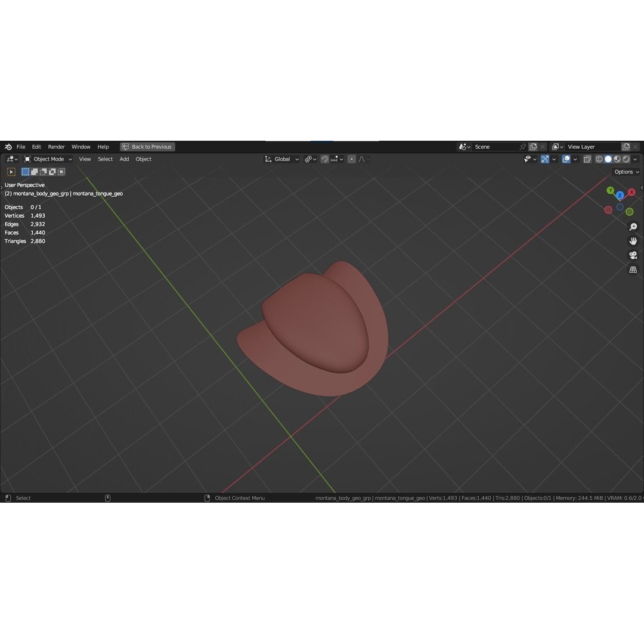Open the object type visibility dropdown
This screenshot has width=644, height=644.
point(530,159)
